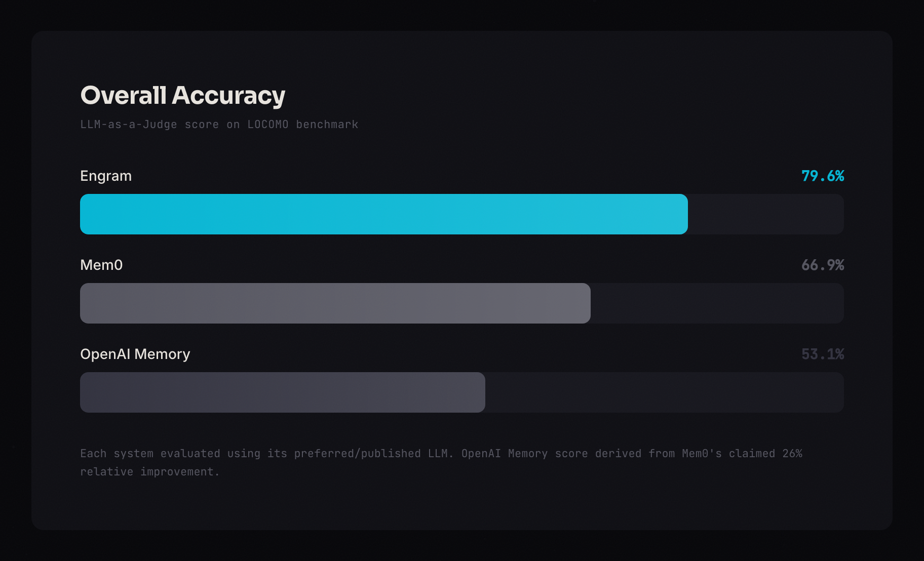
Task: Click "Each system evaluated" in the footnote
Action: pos(150,454)
